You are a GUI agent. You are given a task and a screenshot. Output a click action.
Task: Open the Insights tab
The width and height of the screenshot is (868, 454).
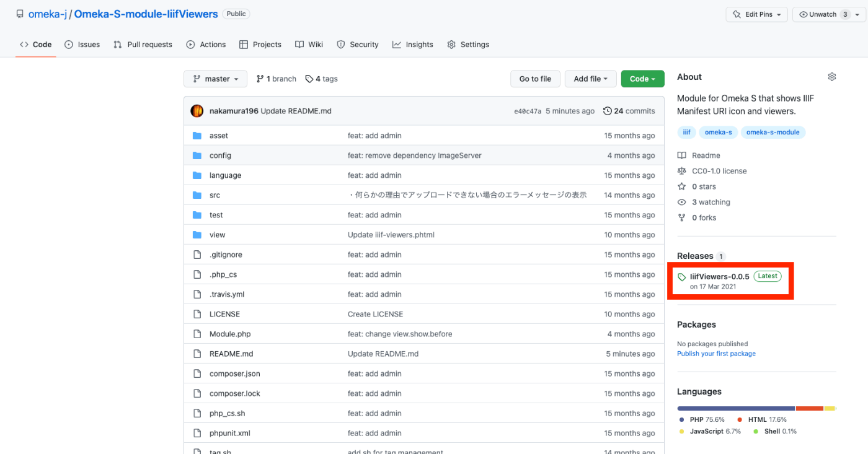click(x=413, y=45)
